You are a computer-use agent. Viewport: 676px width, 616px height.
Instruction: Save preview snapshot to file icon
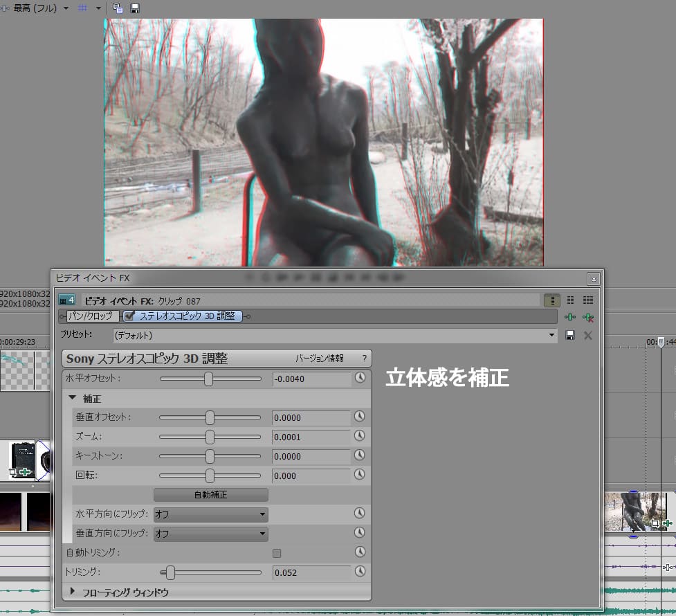(x=135, y=8)
